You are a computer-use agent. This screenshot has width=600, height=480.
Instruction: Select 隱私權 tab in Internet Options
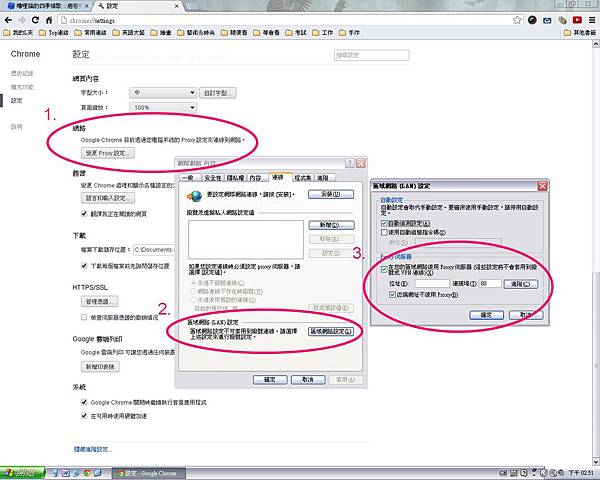pyautogui.click(x=235, y=178)
